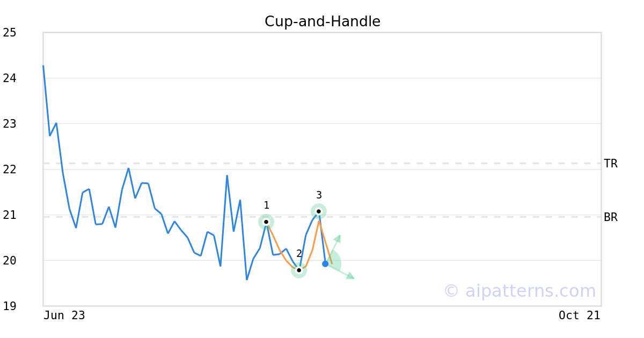Click the 22 price axis label

pos(10,170)
